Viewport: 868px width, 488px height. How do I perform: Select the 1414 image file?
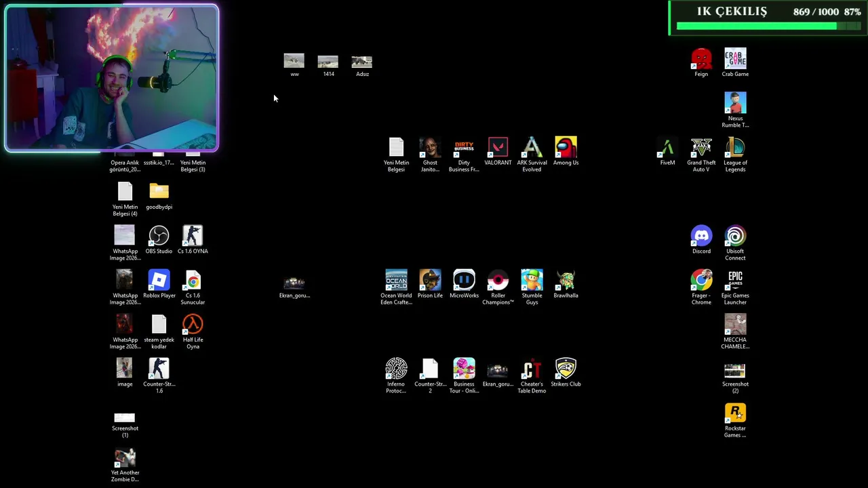pos(328,61)
